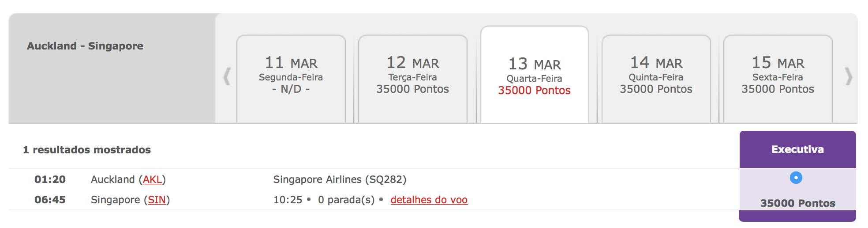Viewport: 868px width, 228px height.
Task: Select the 15 MAR Sexta-Feira tab
Action: coord(778,79)
